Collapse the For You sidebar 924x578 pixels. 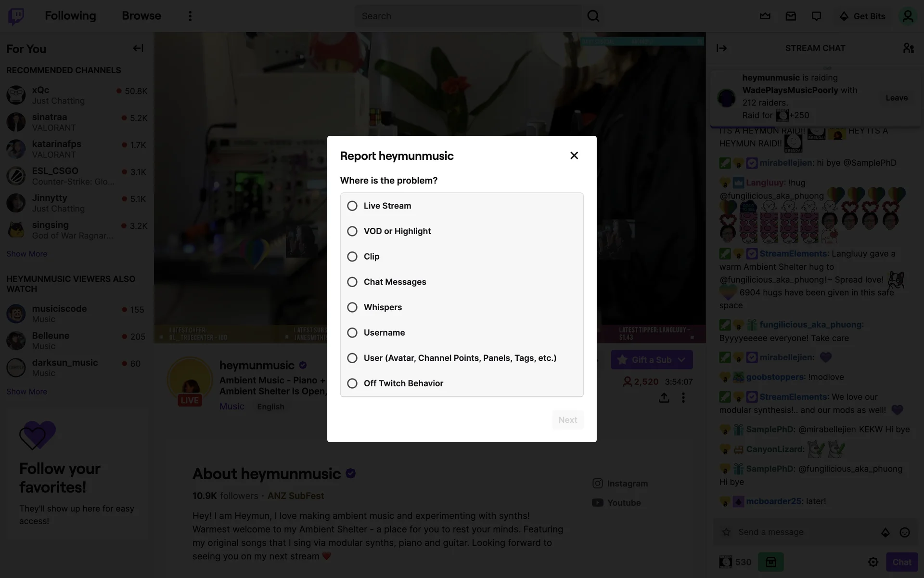point(138,48)
